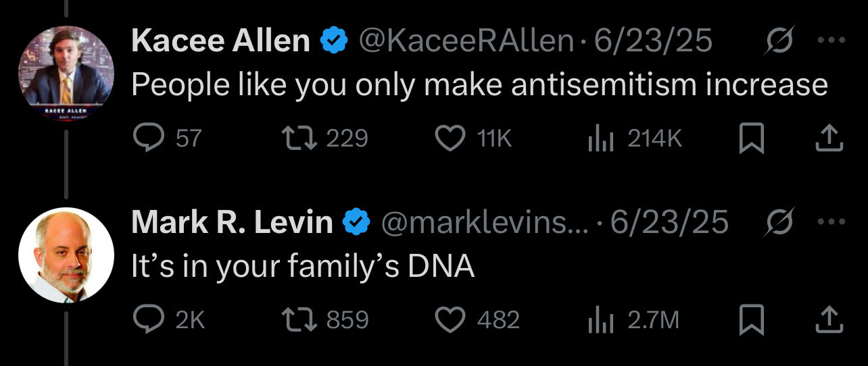Bookmark Kacee Allen's tweet
Image resolution: width=868 pixels, height=366 pixels.
(751, 139)
